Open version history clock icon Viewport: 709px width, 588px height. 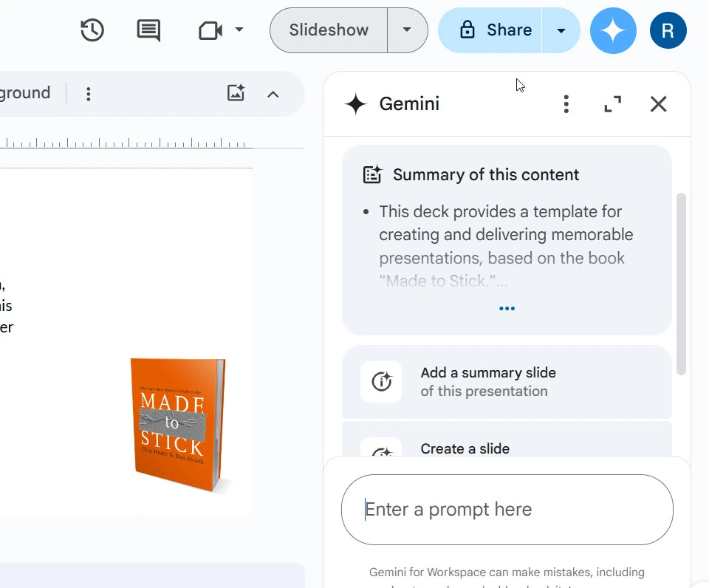pos(92,30)
